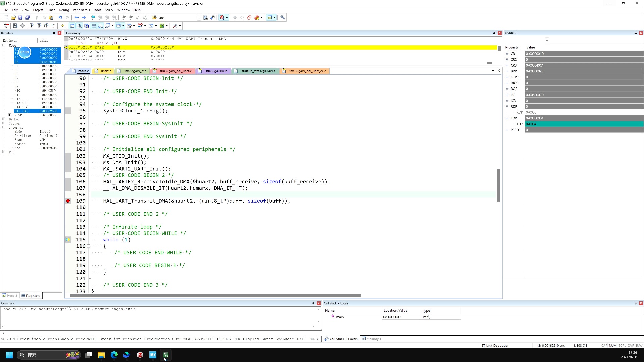The image size is (644, 362).
Task: Click the Reset CPU (RST) icon
Action: (x=6, y=26)
